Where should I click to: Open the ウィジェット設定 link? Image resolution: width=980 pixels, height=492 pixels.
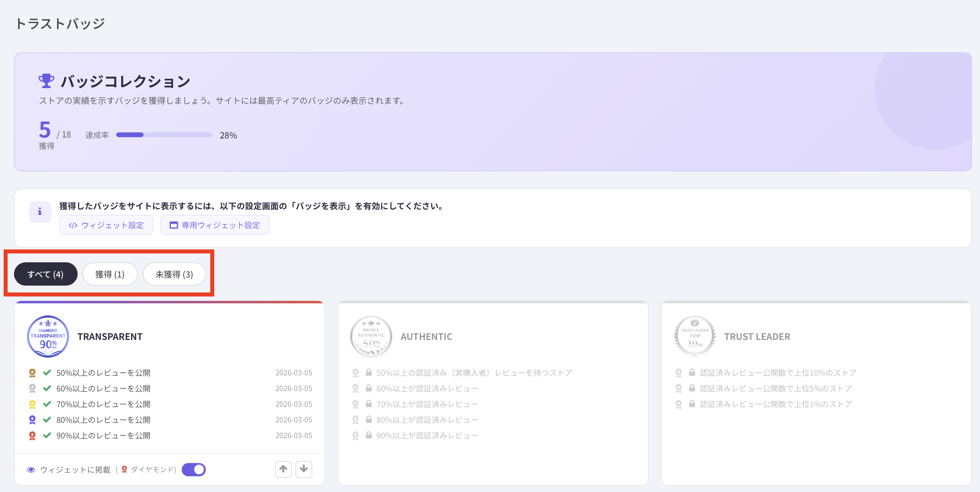click(106, 225)
